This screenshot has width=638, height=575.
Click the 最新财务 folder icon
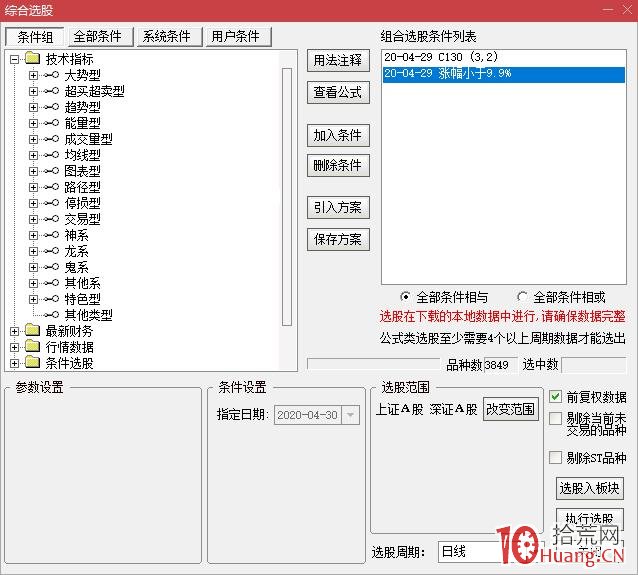(x=33, y=330)
